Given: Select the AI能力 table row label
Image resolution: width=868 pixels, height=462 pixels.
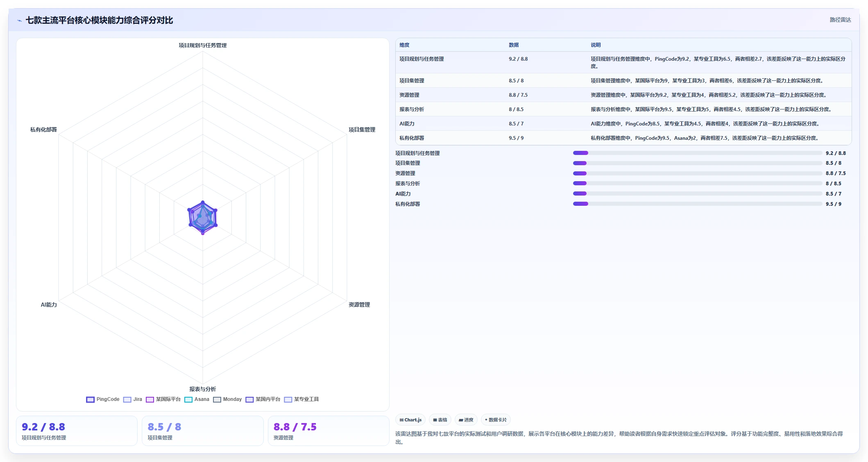Looking at the screenshot, I should click(407, 124).
